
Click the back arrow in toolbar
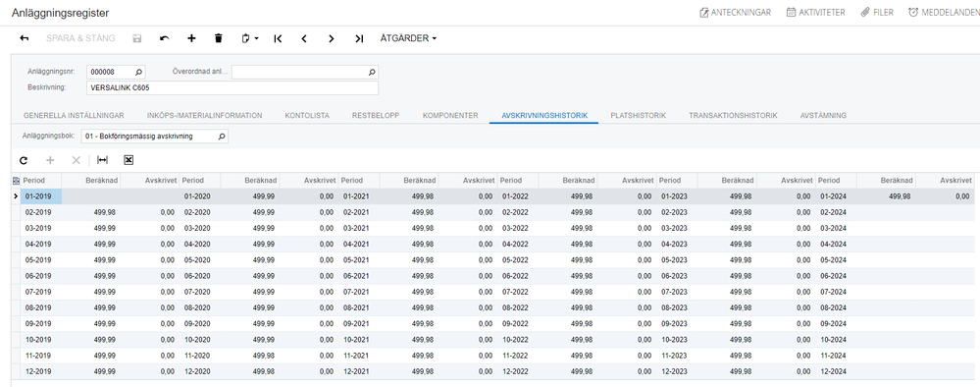click(25, 38)
